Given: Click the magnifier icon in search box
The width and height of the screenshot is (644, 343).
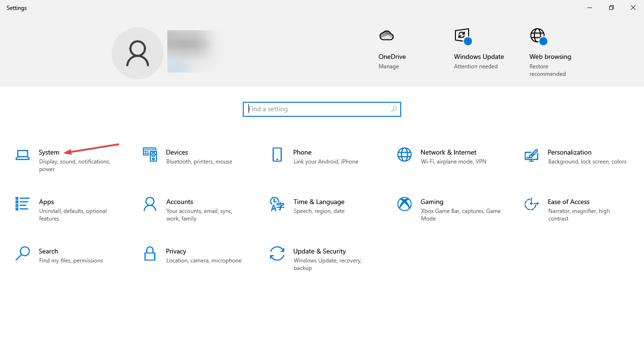Looking at the screenshot, I should pos(394,109).
